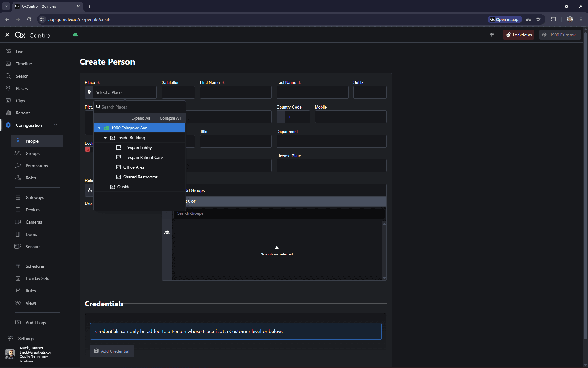Open Search from the sidebar

[22, 76]
